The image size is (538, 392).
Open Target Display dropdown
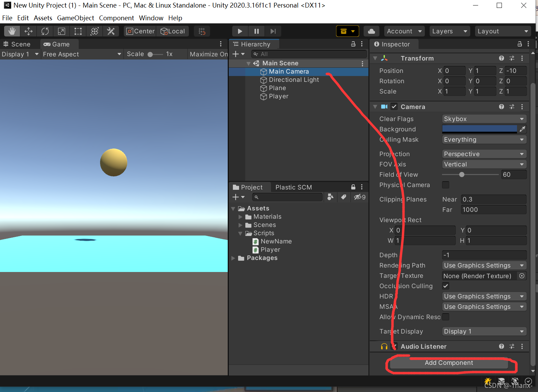484,331
